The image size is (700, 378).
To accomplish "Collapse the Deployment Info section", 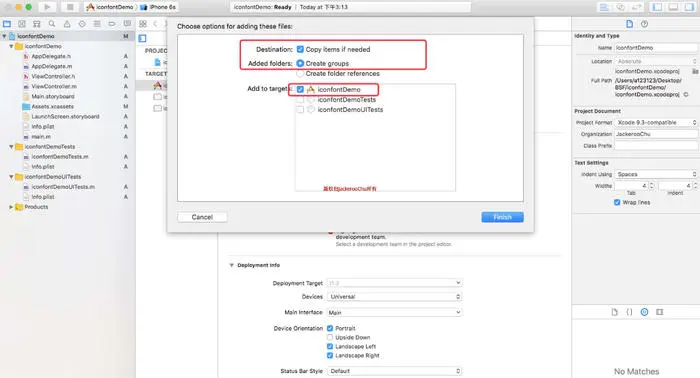I will (x=231, y=265).
